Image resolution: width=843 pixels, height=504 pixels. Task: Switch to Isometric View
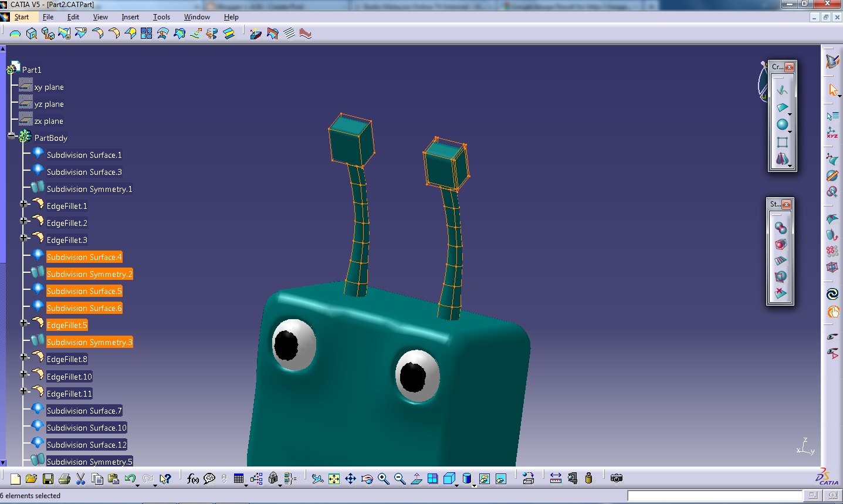pos(449,478)
